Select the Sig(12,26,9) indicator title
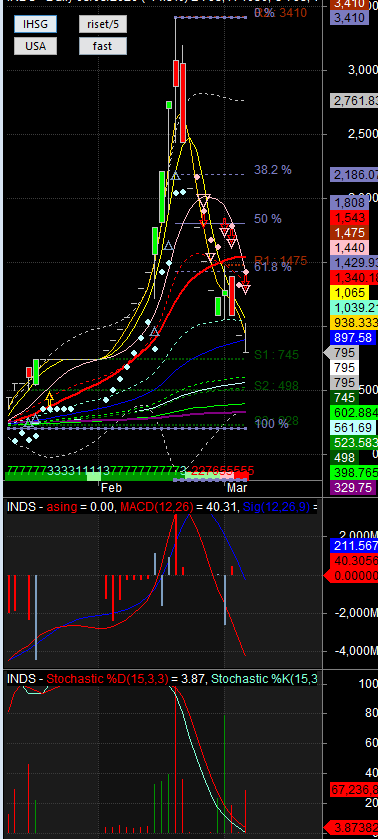Screen dimensions: 378x839 [x=276, y=506]
